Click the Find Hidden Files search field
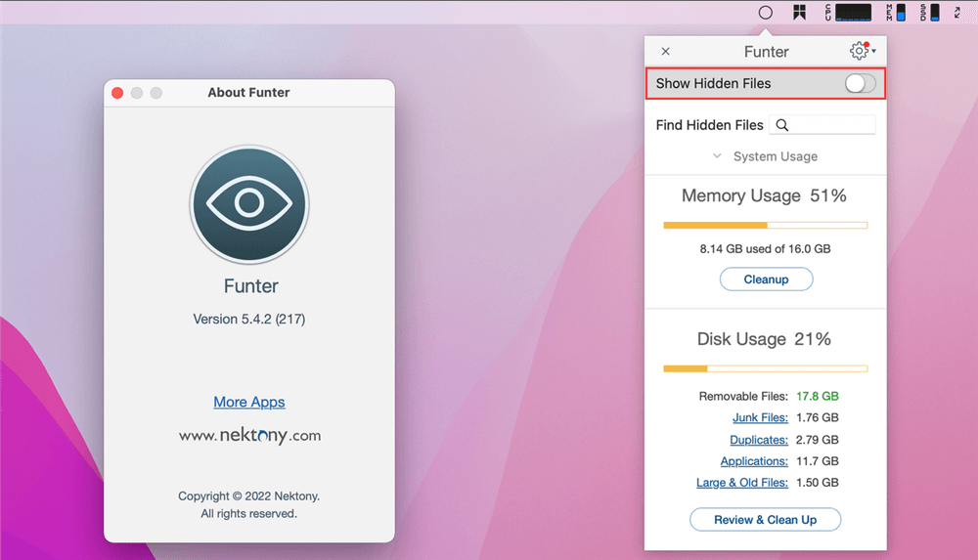978x560 pixels. (x=831, y=125)
